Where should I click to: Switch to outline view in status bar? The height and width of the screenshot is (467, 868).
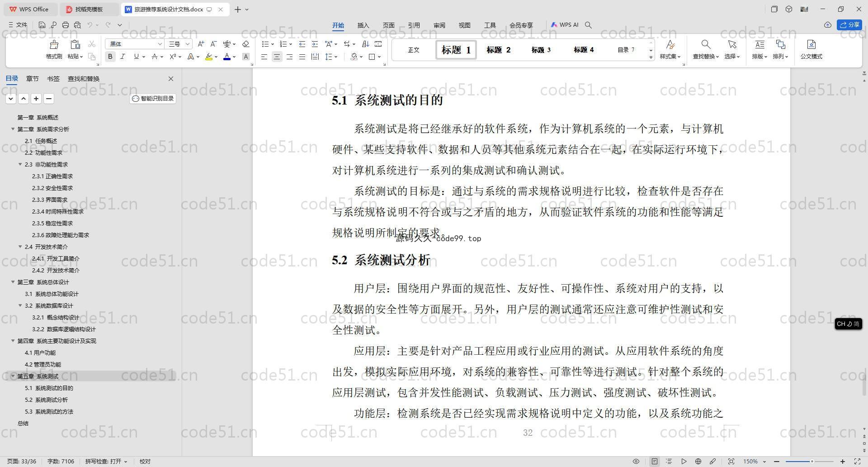tap(669, 462)
